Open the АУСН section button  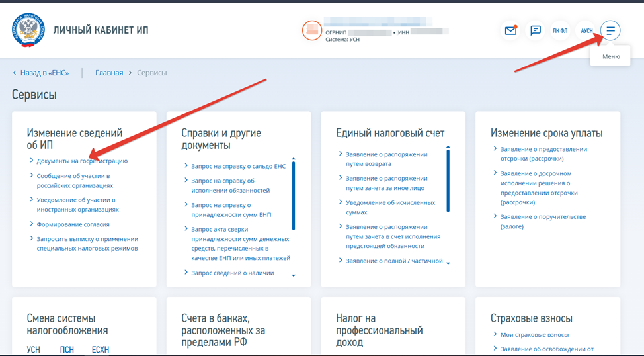click(586, 30)
